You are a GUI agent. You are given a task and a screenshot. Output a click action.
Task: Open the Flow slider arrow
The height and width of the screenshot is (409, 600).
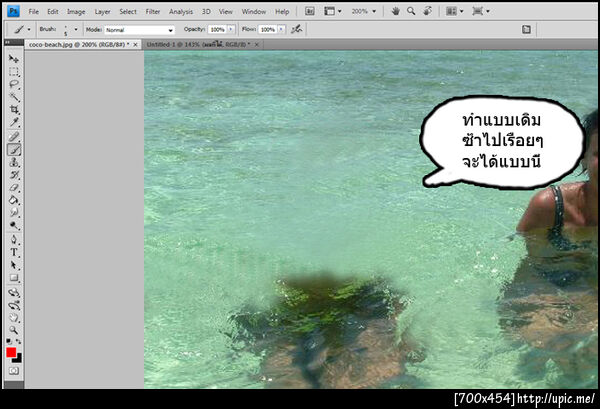click(281, 29)
